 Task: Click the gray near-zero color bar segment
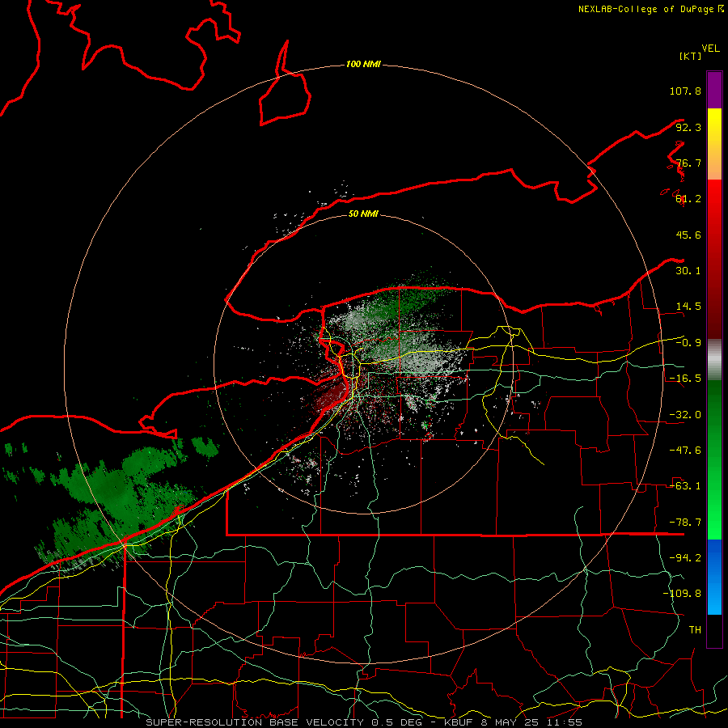[714, 359]
